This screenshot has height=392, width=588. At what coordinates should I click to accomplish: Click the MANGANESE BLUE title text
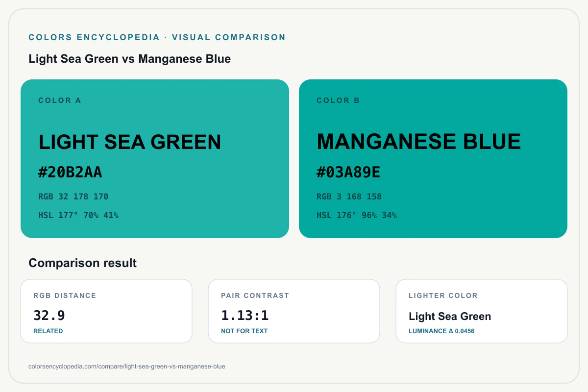[419, 142]
